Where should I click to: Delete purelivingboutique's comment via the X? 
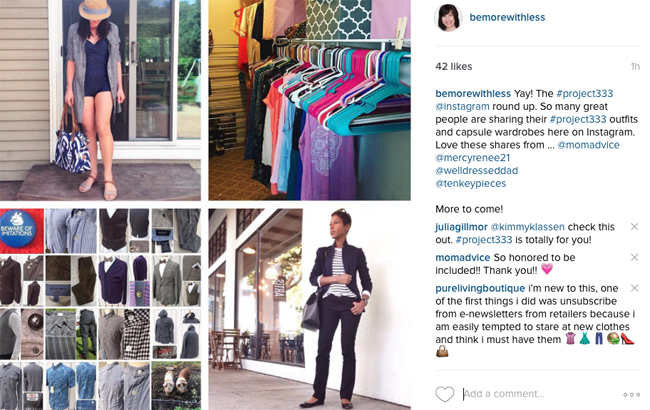point(634,288)
